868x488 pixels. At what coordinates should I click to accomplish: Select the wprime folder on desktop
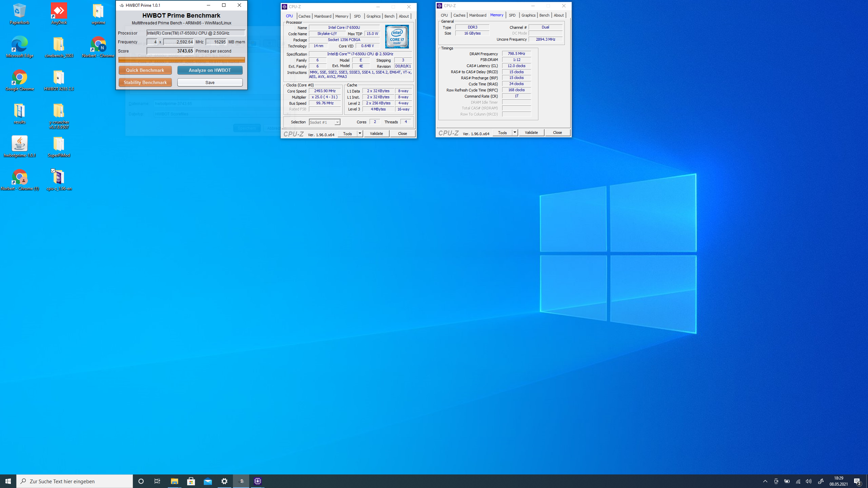(98, 14)
